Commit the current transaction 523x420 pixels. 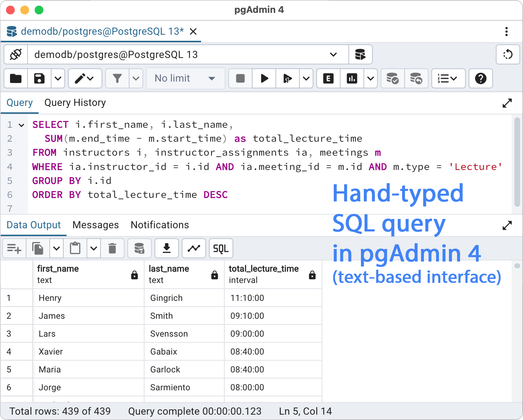(x=392, y=78)
